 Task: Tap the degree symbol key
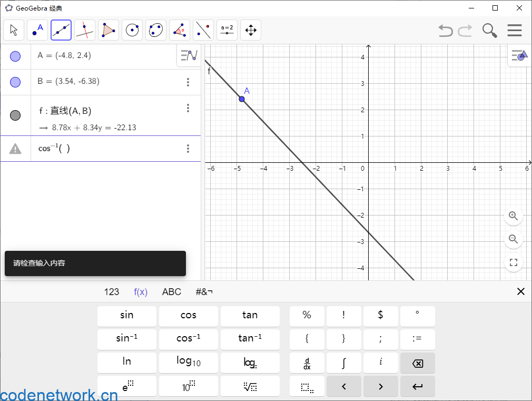pos(418,316)
